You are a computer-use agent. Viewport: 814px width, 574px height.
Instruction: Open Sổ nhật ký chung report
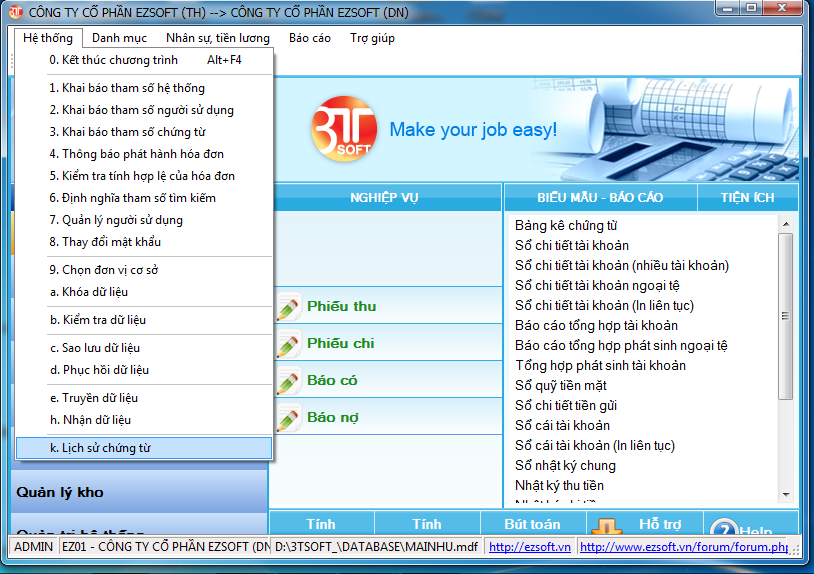click(565, 465)
